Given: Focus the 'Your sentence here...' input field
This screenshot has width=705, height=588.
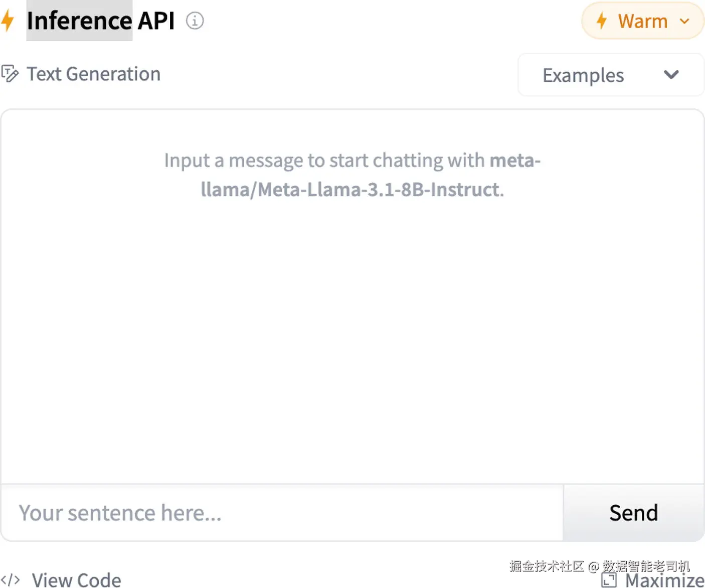Looking at the screenshot, I should tap(282, 513).
